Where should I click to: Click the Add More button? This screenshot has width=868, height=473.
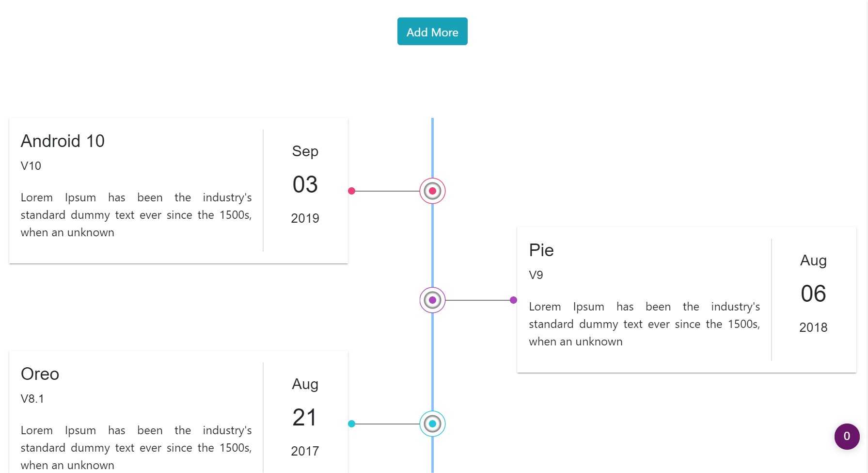point(432,31)
